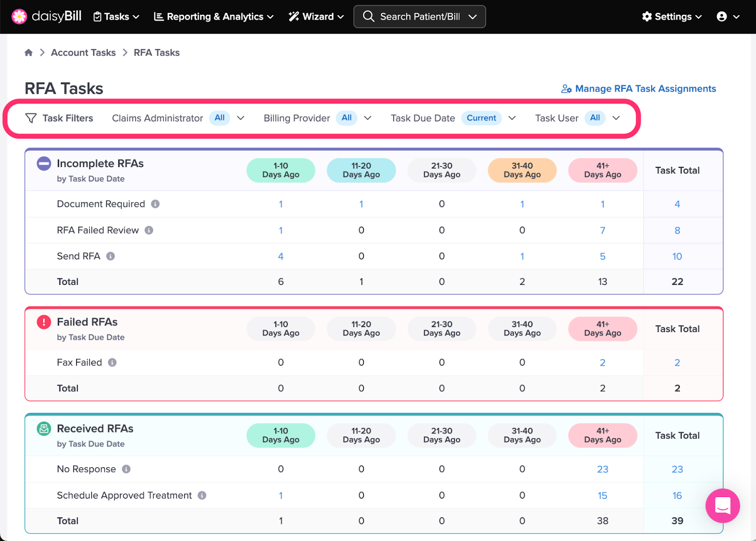Show info for Send RFA
The width and height of the screenshot is (756, 541).
[x=111, y=256]
